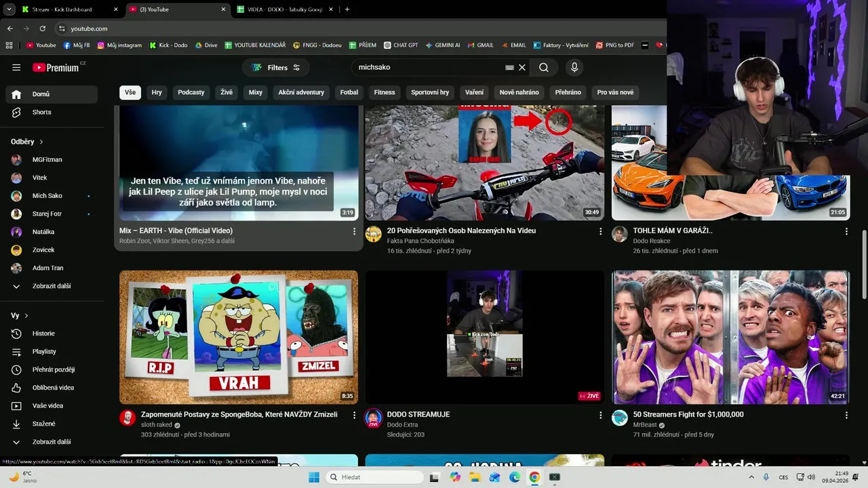Switch to VIDEA - DODO Tabulky Google tab
The height and width of the screenshot is (488, 868).
[285, 9]
